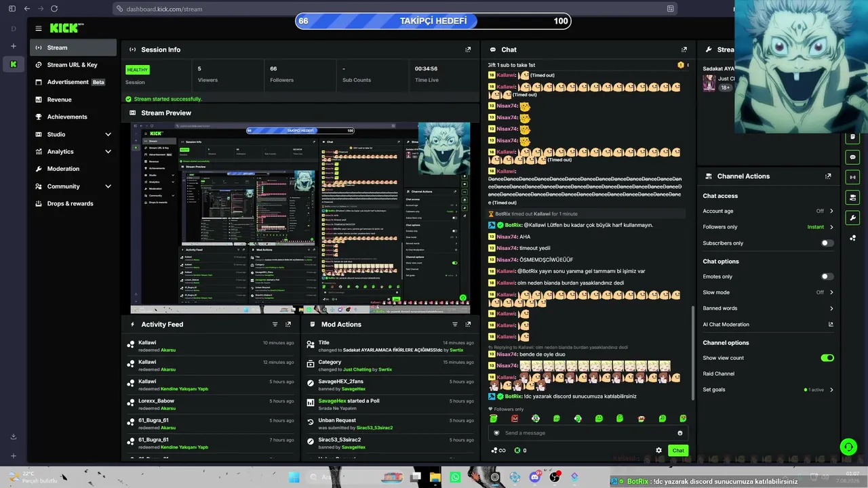
Task: Click the green K icon in browser sidebar
Action: 14,64
